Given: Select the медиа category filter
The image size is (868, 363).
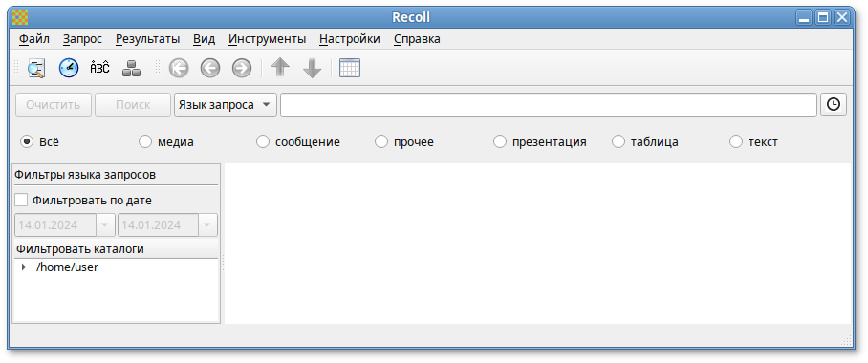Looking at the screenshot, I should click(145, 142).
